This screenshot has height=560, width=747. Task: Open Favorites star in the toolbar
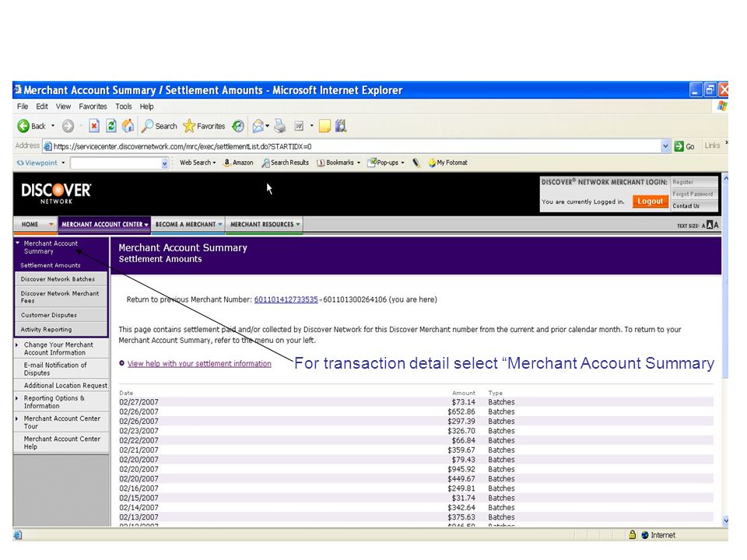(x=204, y=126)
